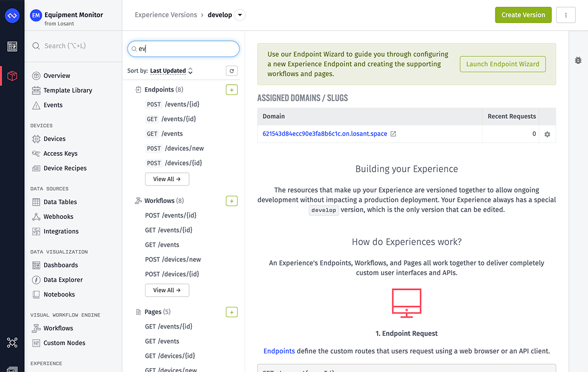This screenshot has height=372, width=588.
Task: Select the red Applications cube icon
Action: coord(12,76)
